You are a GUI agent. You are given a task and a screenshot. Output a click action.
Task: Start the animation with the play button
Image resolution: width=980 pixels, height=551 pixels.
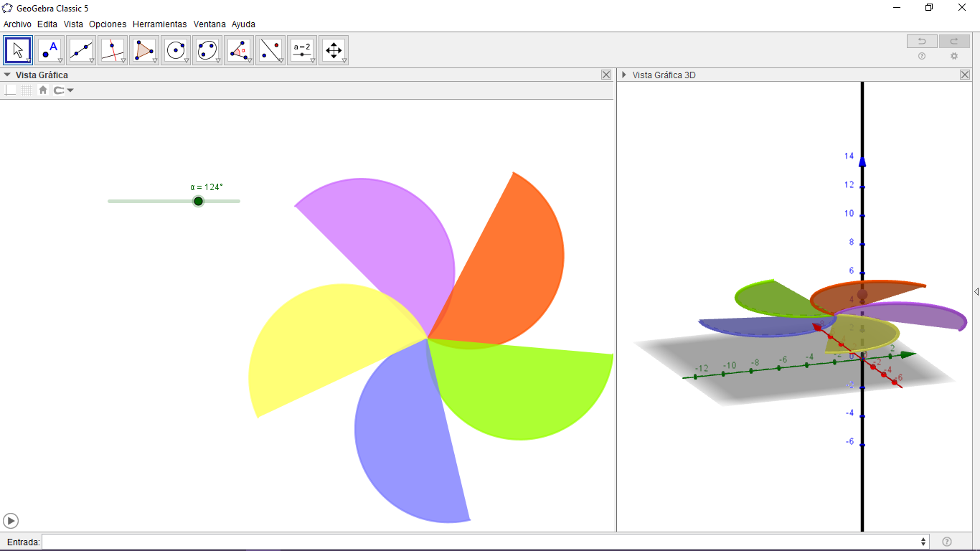10,520
